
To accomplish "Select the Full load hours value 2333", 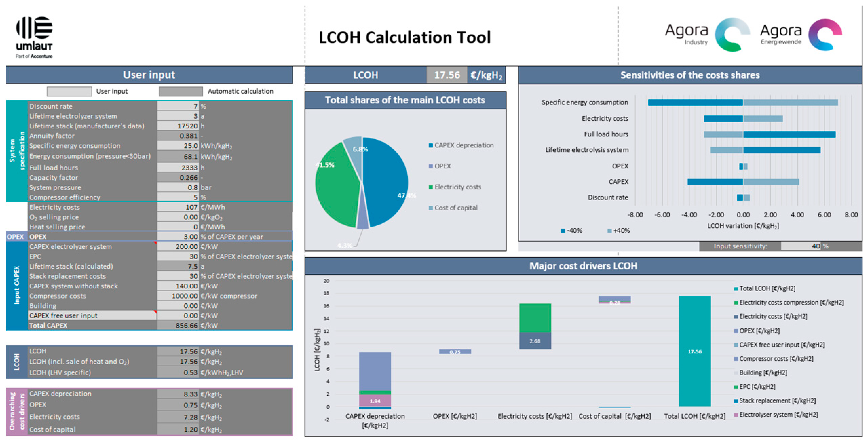I will (178, 167).
